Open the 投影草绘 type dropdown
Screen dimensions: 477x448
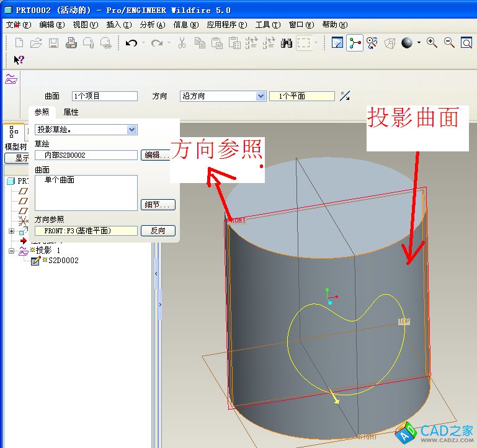pyautogui.click(x=132, y=130)
